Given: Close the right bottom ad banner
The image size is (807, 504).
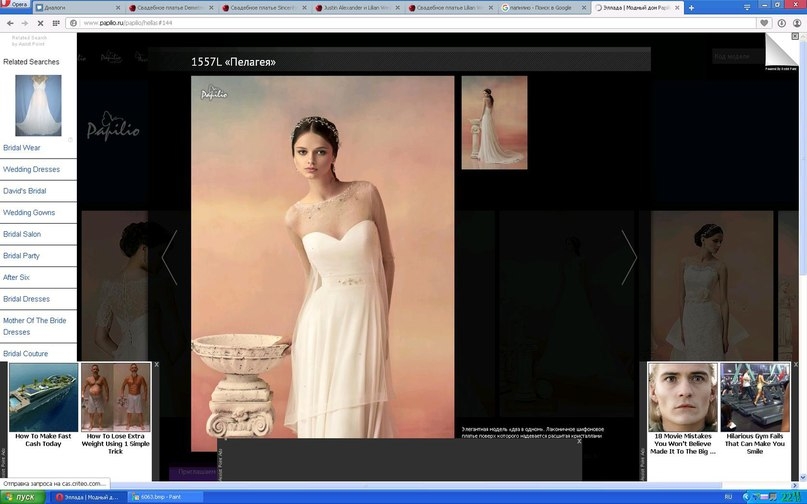Looking at the screenshot, I should 795,365.
